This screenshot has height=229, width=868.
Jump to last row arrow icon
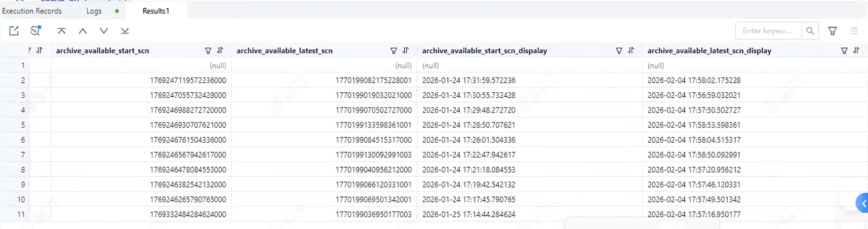pos(125,31)
